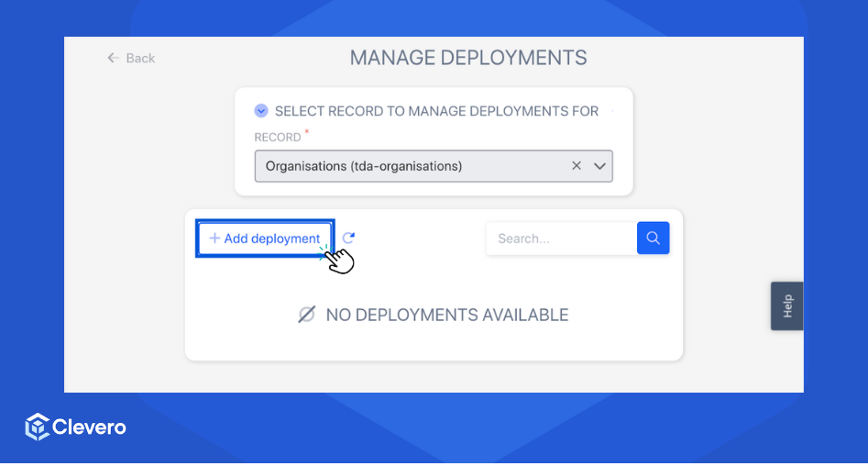Image resolution: width=868 pixels, height=466 pixels.
Task: Open the Record dropdown arrow
Action: click(x=599, y=166)
